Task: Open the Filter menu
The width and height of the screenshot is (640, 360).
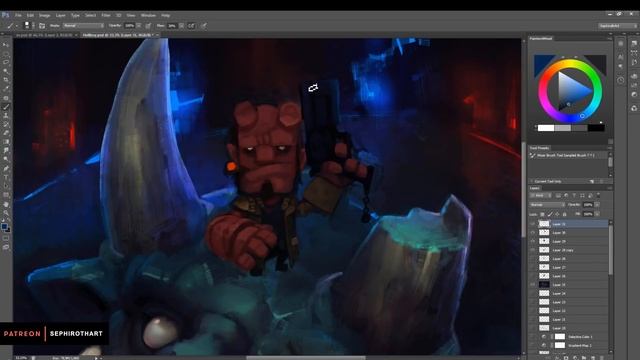Action: pyautogui.click(x=106, y=15)
